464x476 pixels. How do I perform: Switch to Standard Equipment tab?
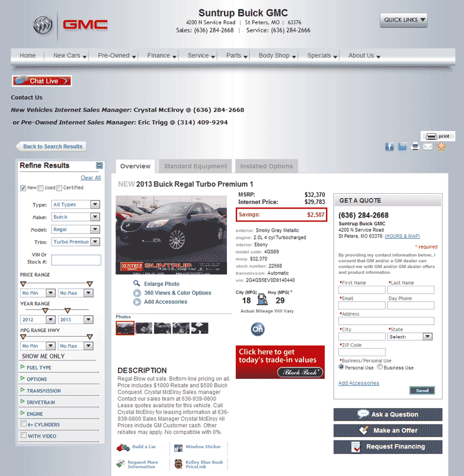pyautogui.click(x=196, y=166)
